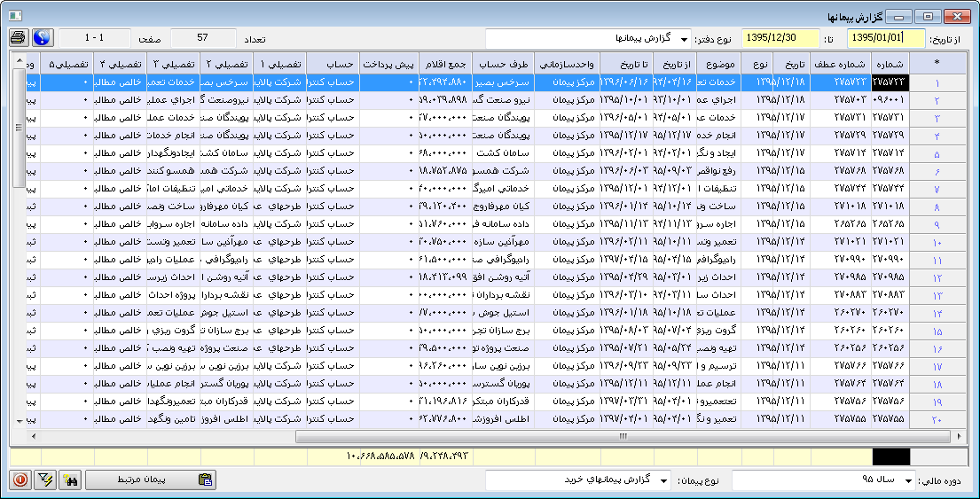
Task: Click the printer icon
Action: pos(18,38)
